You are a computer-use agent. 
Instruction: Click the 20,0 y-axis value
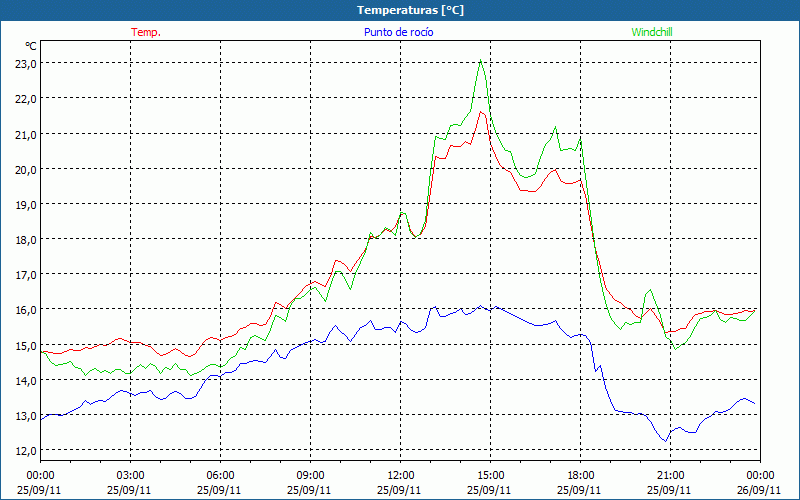click(27, 169)
